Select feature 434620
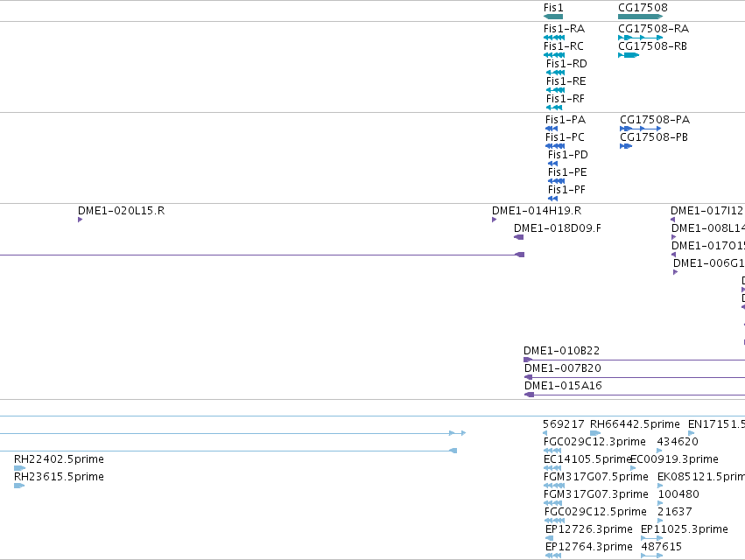The width and height of the screenshot is (745, 560). tap(678, 442)
